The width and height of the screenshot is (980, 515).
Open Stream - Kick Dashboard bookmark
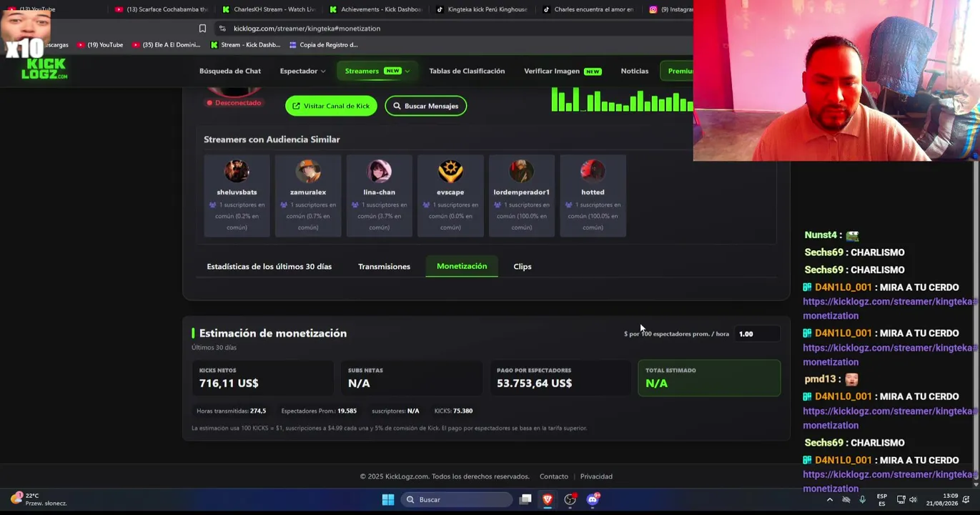tap(245, 45)
